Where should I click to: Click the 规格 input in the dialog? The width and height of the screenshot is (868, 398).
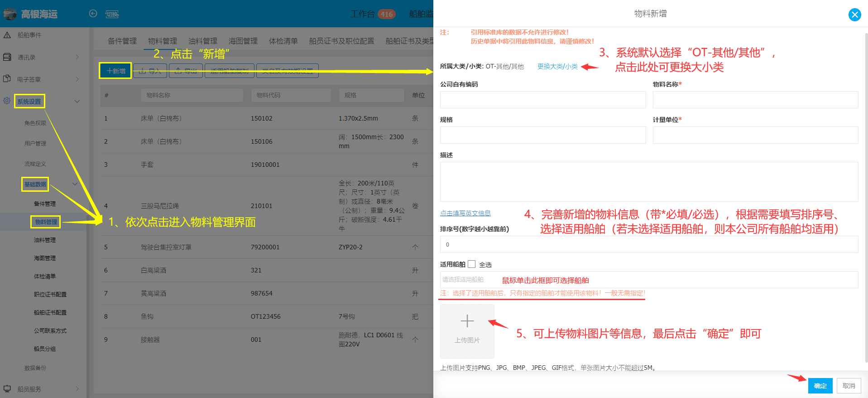coord(543,135)
